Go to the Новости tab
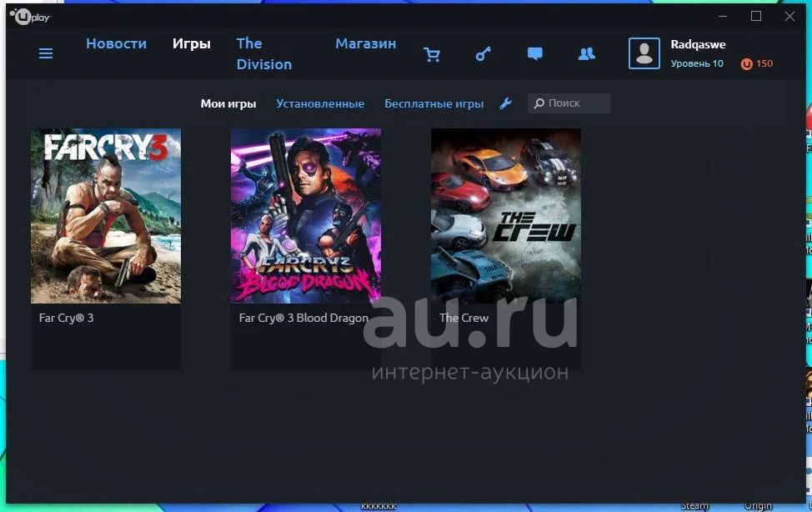 point(117,43)
